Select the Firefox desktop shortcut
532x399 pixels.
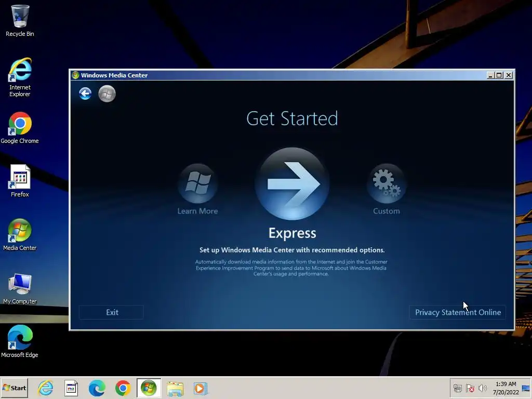20,181
